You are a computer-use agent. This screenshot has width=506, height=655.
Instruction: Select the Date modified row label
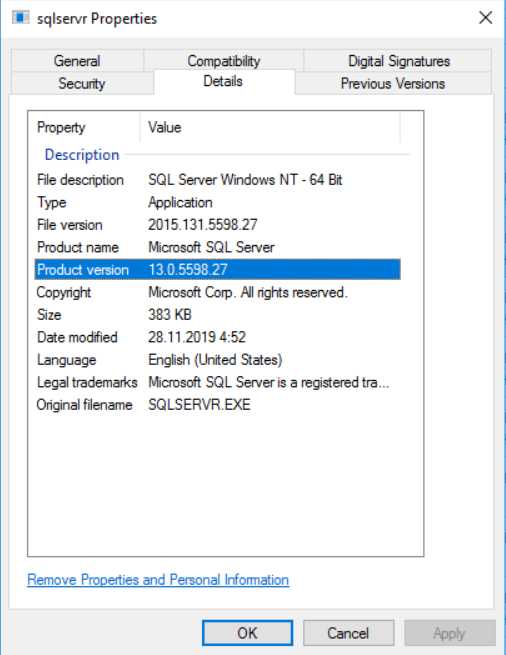coord(77,337)
